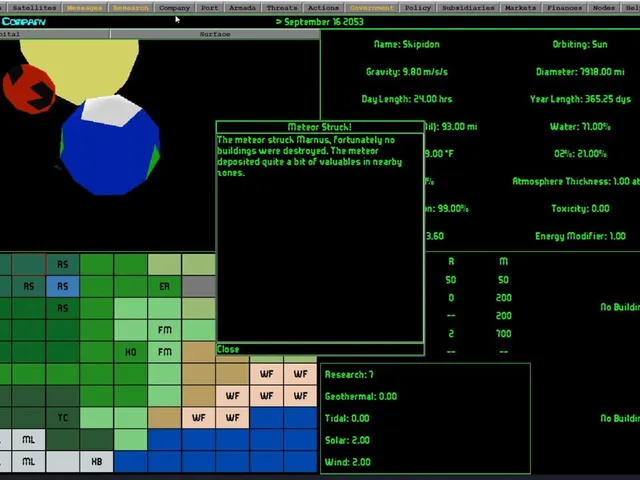
Task: Click the 'R' column header
Action: (451, 261)
